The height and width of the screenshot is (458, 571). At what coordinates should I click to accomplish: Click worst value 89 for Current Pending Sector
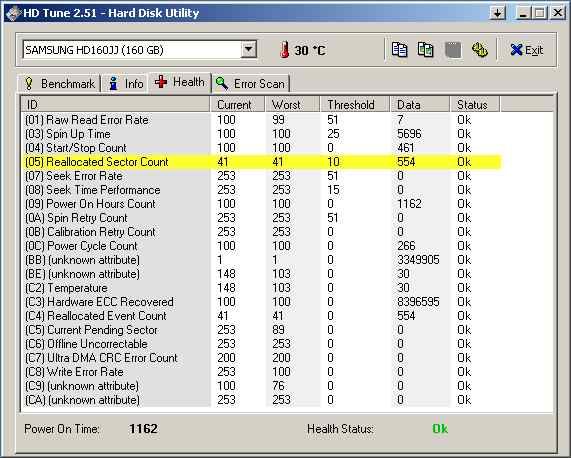(x=278, y=330)
